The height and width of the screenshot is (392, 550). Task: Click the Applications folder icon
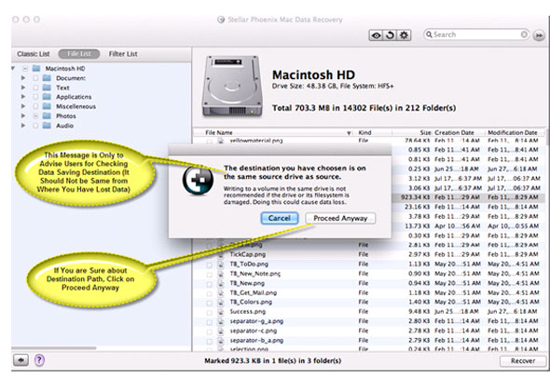pos(47,97)
